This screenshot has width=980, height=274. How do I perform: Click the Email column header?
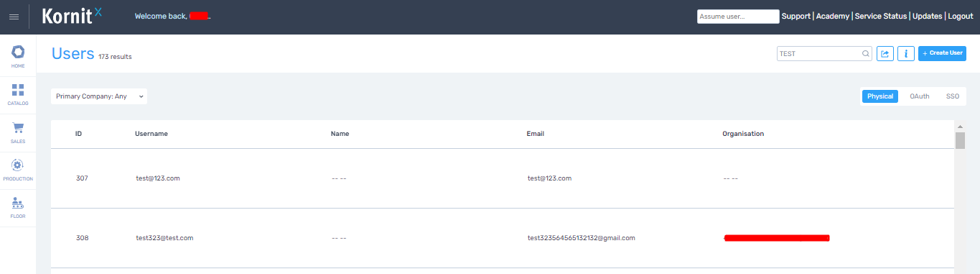coord(536,134)
